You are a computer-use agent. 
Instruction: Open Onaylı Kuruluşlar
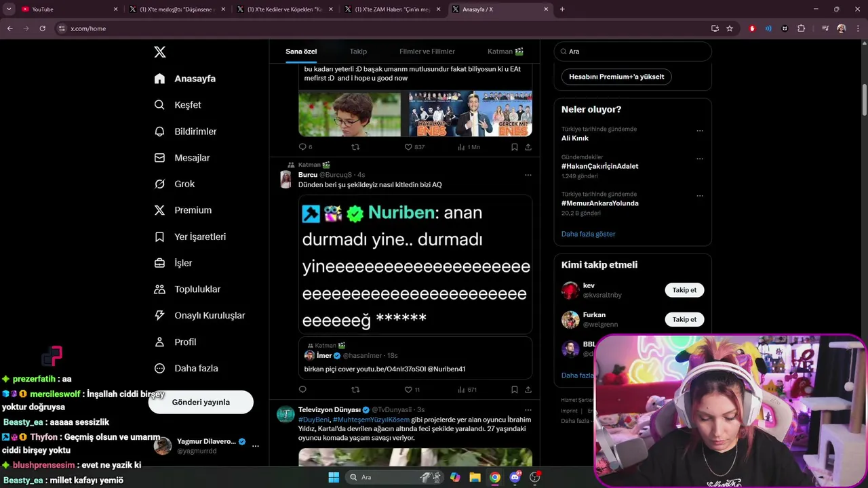click(199, 315)
